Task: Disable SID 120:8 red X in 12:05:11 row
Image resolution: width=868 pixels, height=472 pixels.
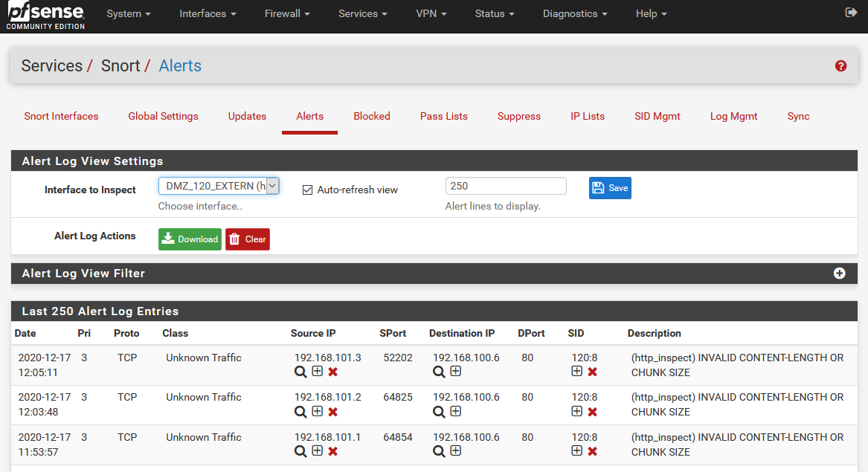Action: [592, 372]
